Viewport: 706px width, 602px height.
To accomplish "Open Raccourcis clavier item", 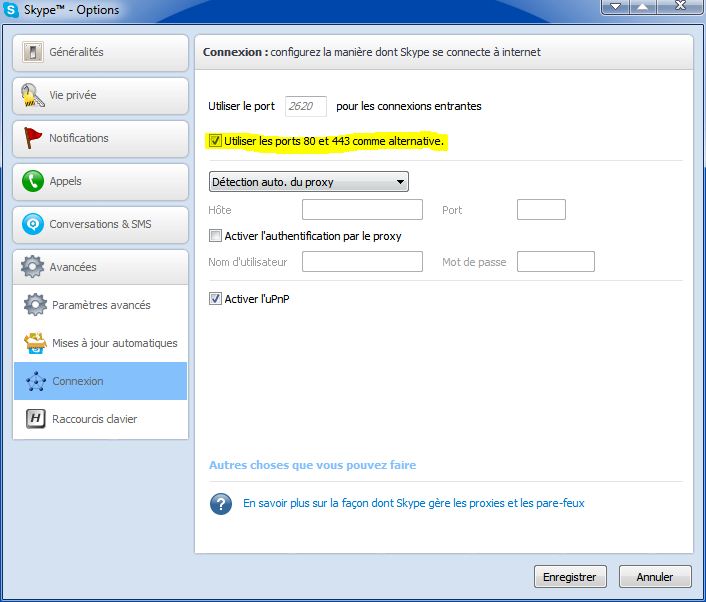I will (100, 419).
